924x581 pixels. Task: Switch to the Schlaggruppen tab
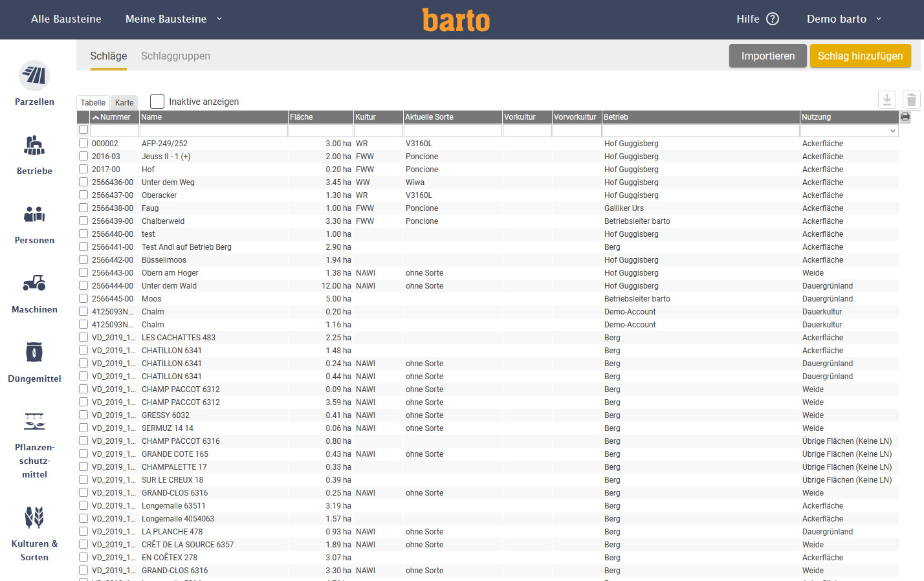coord(175,56)
